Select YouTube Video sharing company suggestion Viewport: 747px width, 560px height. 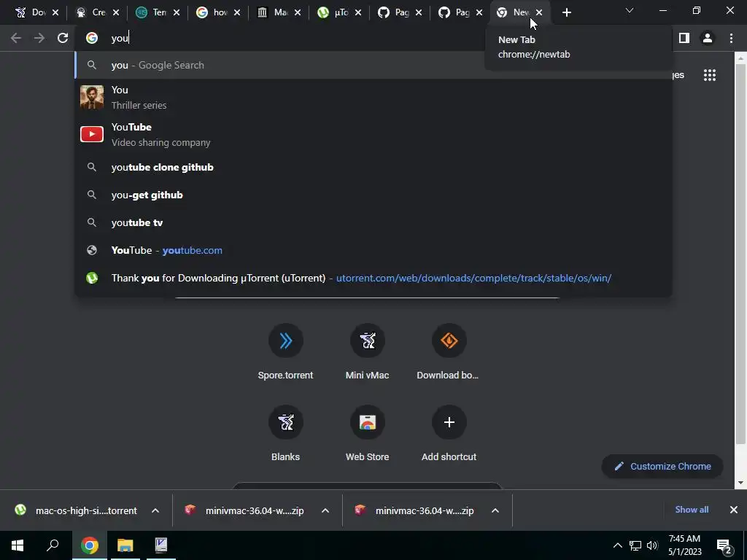373,134
